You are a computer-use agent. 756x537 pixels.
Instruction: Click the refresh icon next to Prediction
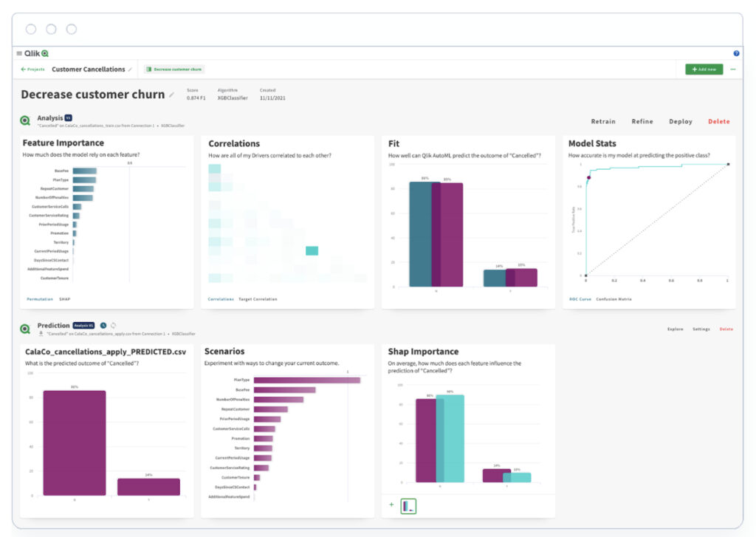pos(114,324)
